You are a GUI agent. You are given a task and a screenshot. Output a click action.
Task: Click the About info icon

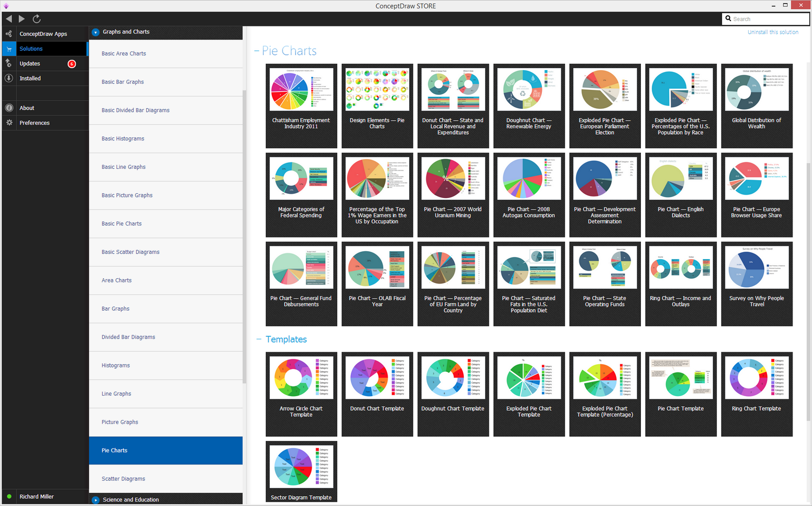9,108
